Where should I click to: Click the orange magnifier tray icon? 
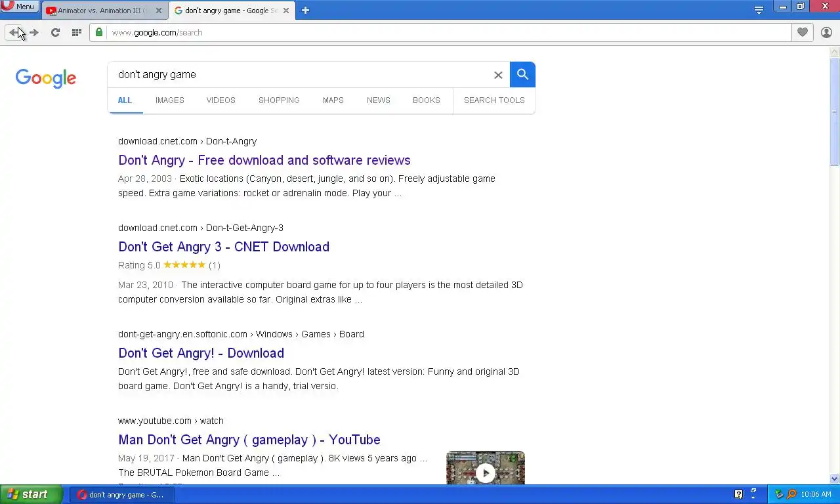[x=791, y=494]
